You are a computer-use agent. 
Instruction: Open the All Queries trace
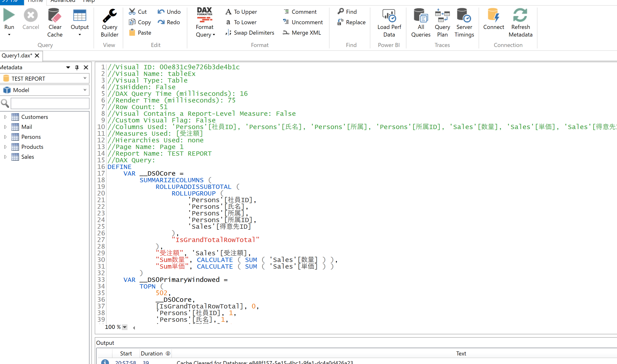420,15
